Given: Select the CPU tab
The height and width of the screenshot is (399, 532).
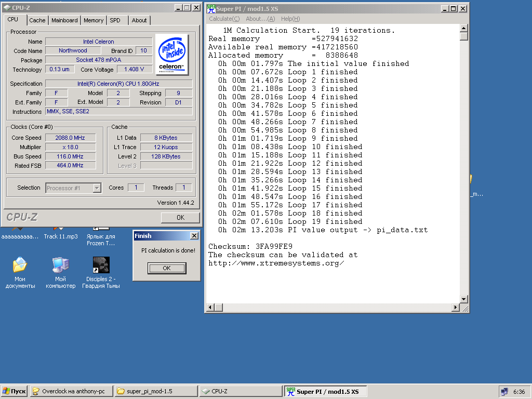Looking at the screenshot, I should pos(13,19).
